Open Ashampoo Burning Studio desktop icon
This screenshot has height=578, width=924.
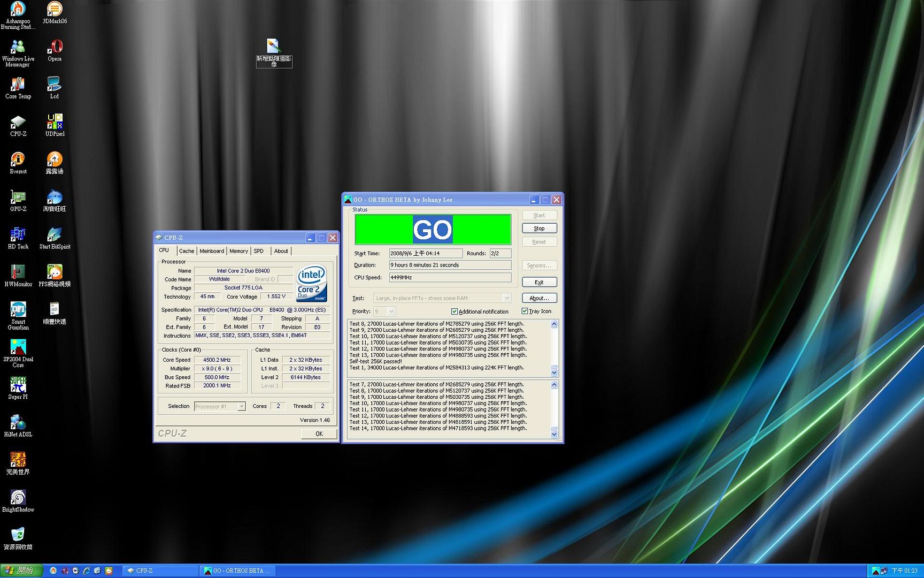coord(18,15)
